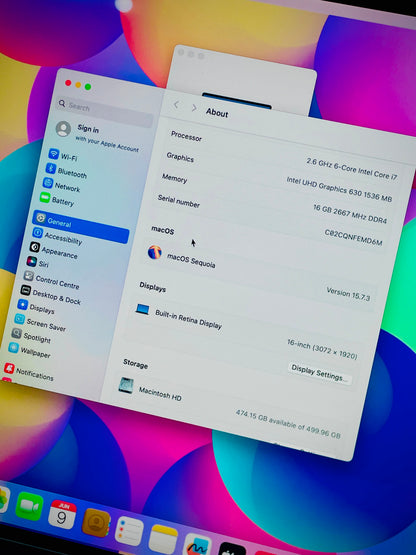416x555 pixels.
Task: Open Accessibility settings in the sidebar
Action: click(x=57, y=237)
